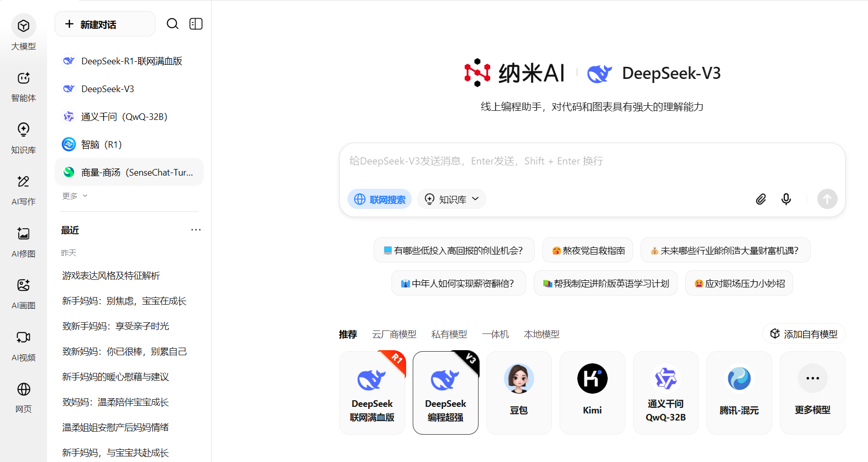
Task: Expand the 更多 models list
Action: tap(75, 196)
